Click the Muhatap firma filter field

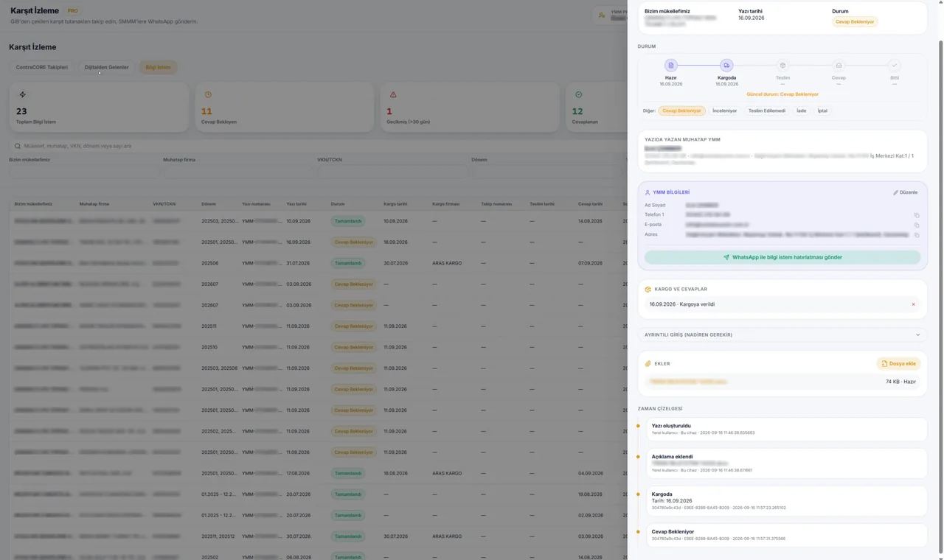237,172
